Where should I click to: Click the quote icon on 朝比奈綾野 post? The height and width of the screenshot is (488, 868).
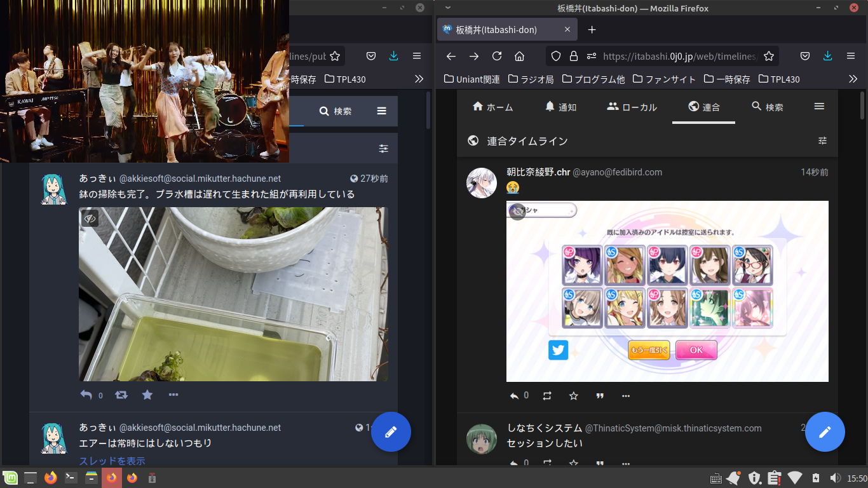tap(600, 396)
